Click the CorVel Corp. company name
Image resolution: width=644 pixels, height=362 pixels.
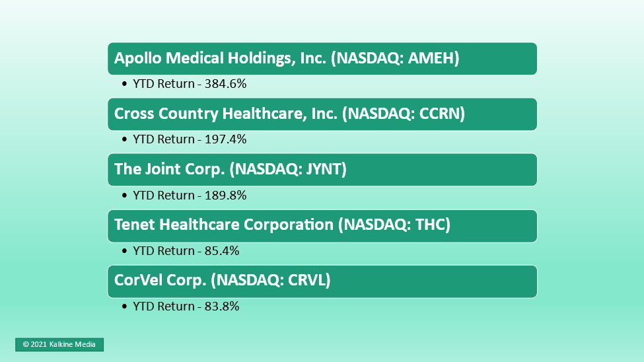[161, 280]
